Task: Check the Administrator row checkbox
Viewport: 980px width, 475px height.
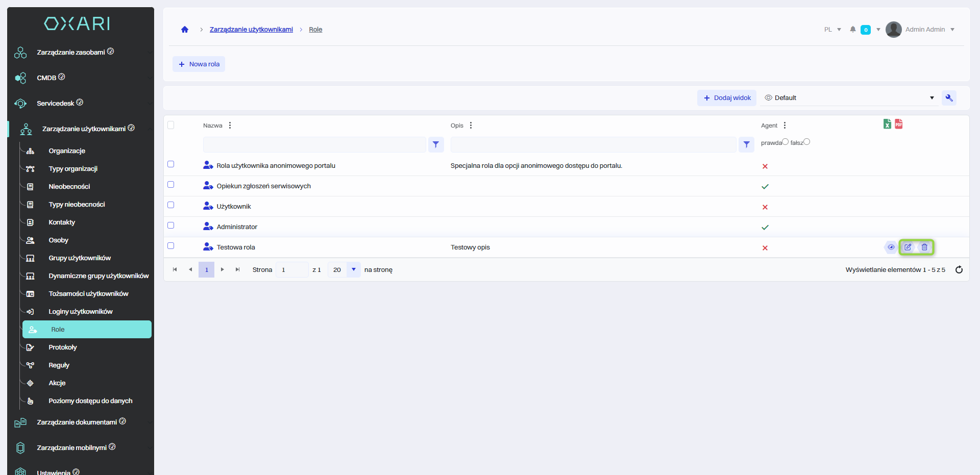Action: (x=171, y=226)
